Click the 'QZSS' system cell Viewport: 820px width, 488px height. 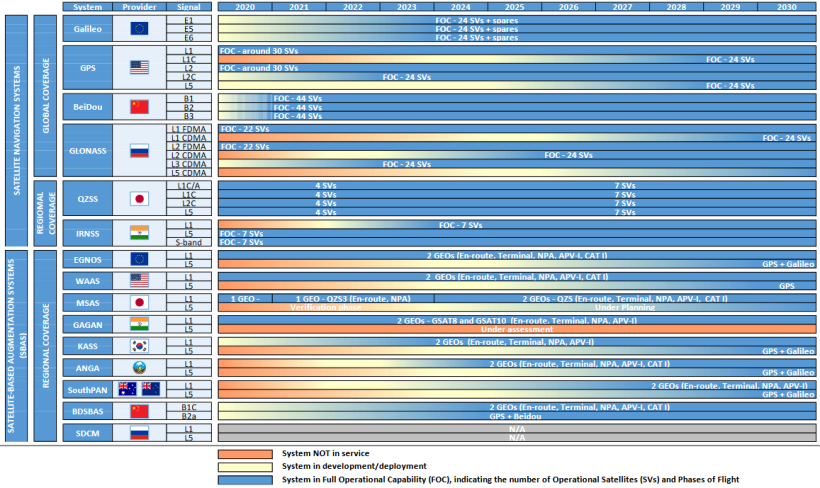point(87,199)
